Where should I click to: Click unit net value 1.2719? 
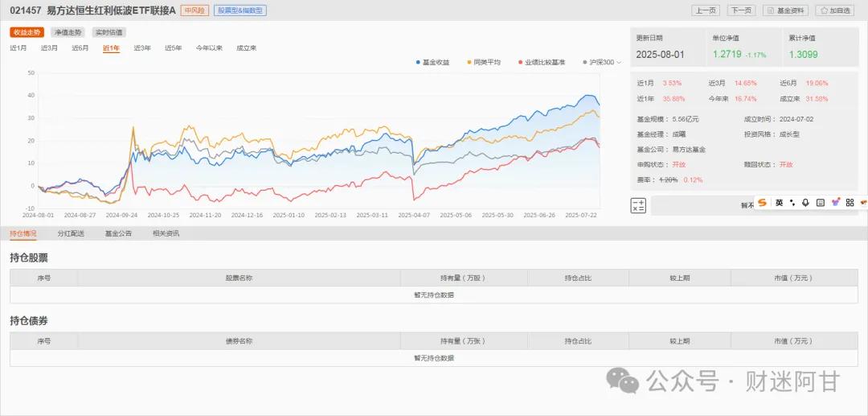click(x=727, y=54)
